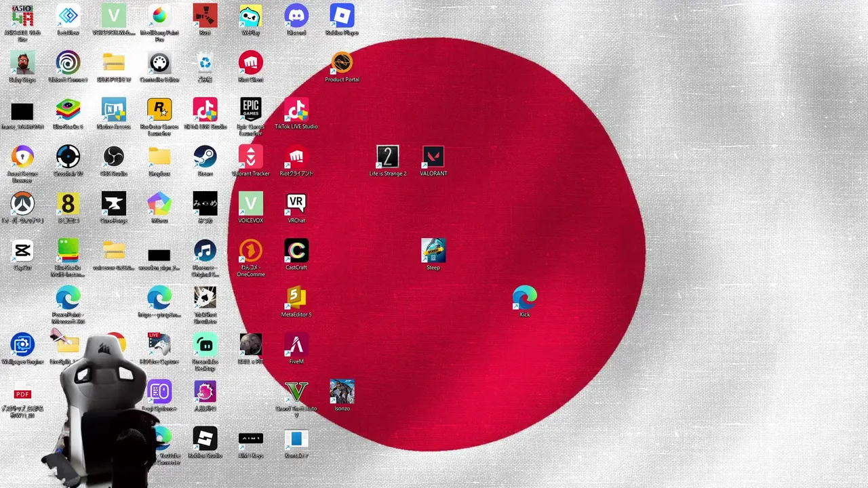Open the わんコメ OneComme icon
Viewport: 868px width, 488px height.
(x=251, y=251)
